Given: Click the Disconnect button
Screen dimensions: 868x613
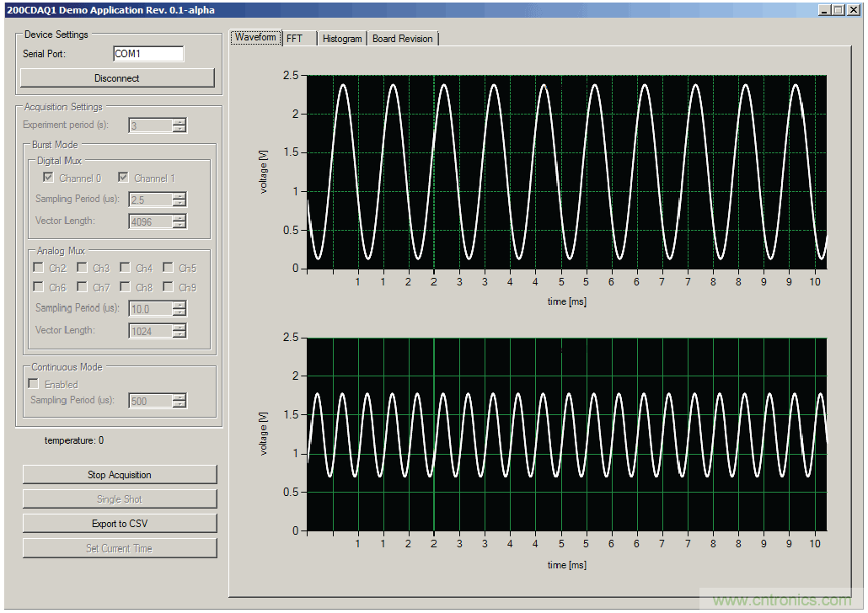Looking at the screenshot, I should (x=117, y=78).
